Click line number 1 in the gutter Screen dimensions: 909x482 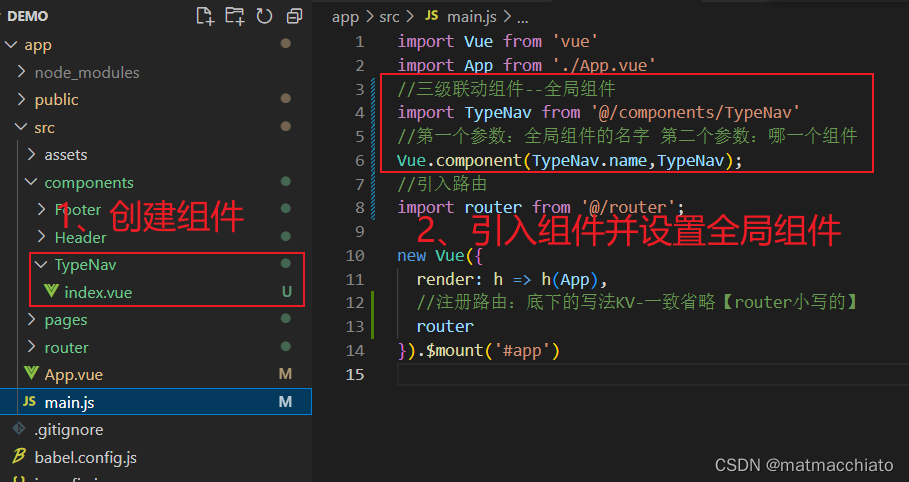coord(360,42)
